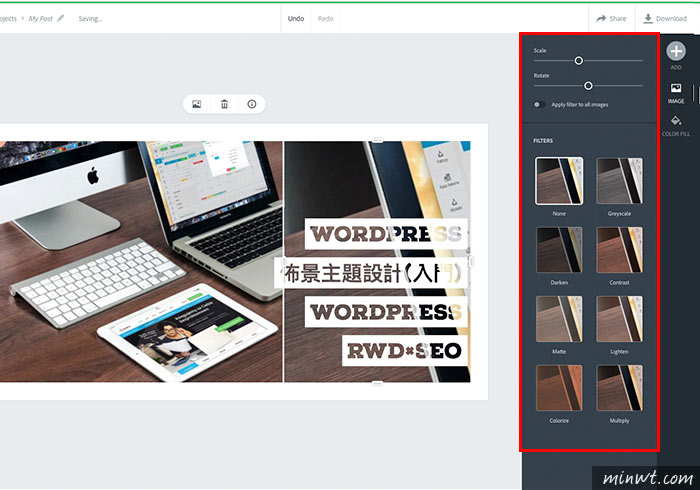
Task: Select the None filter thumbnail
Action: tap(559, 181)
